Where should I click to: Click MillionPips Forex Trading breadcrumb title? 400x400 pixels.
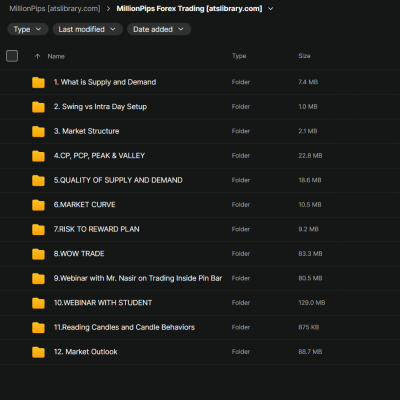[x=189, y=9]
